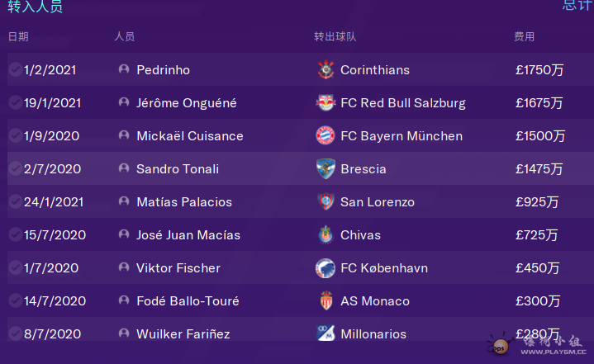This screenshot has height=364, width=594.
Task: Click the FC København club logo
Action: pyautogui.click(x=326, y=268)
